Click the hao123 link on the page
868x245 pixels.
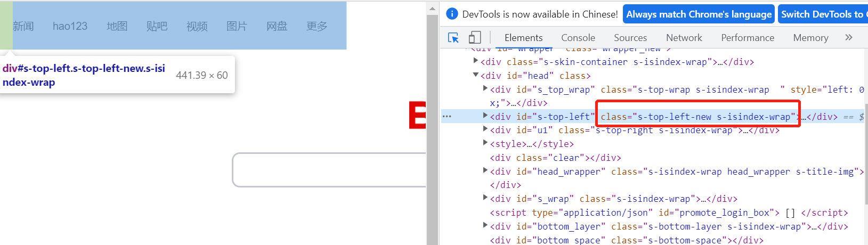(x=70, y=26)
